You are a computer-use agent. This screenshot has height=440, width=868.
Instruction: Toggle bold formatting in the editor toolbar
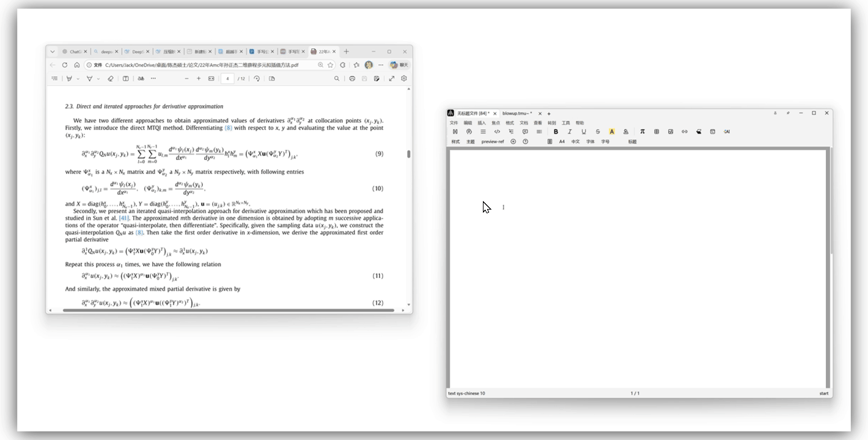556,131
